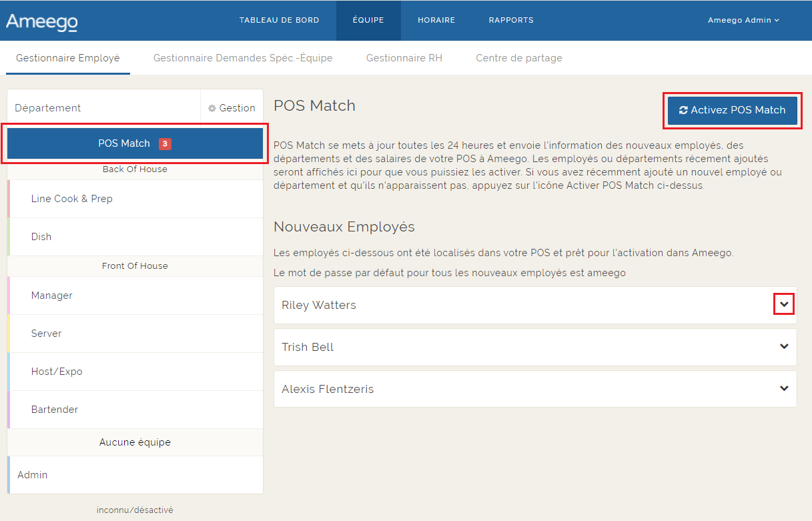This screenshot has height=521, width=812.
Task: Open the Rapports menu item
Action: (511, 20)
